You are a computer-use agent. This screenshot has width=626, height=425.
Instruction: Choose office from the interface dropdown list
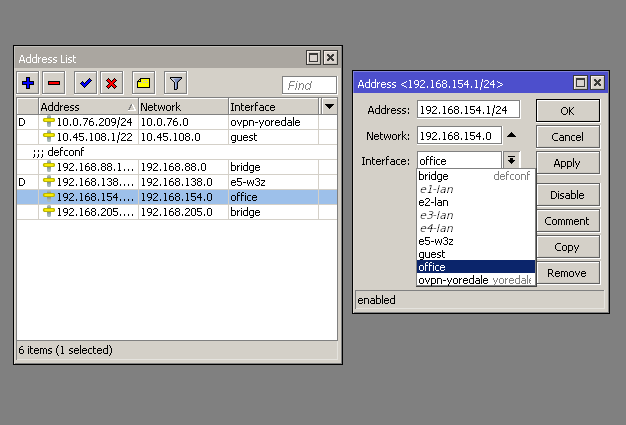[x=475, y=267]
